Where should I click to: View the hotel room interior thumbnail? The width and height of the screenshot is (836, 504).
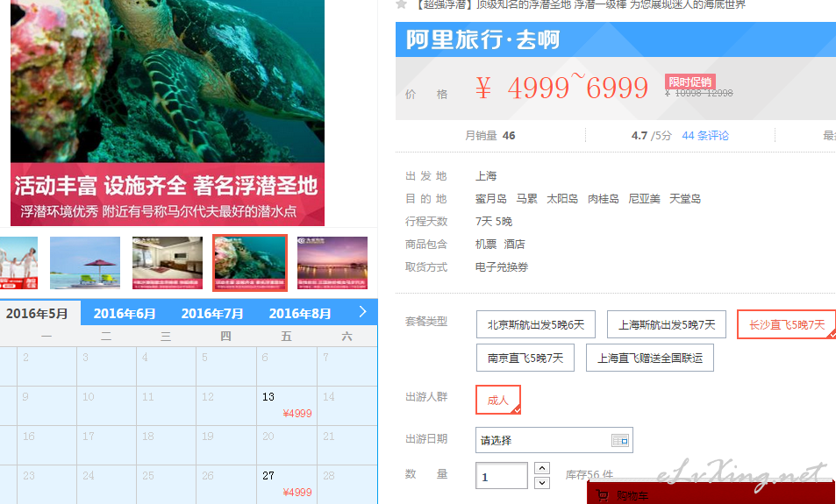pos(168,263)
